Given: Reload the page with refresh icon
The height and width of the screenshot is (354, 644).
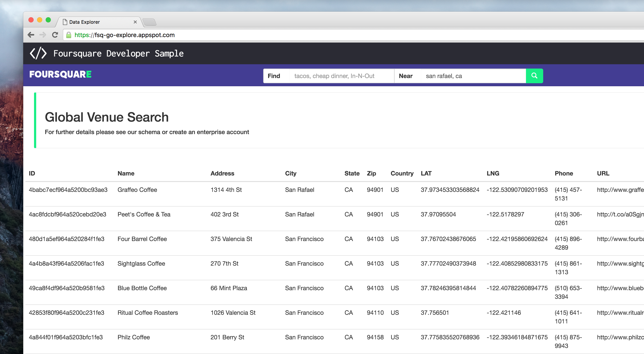Looking at the screenshot, I should (55, 35).
